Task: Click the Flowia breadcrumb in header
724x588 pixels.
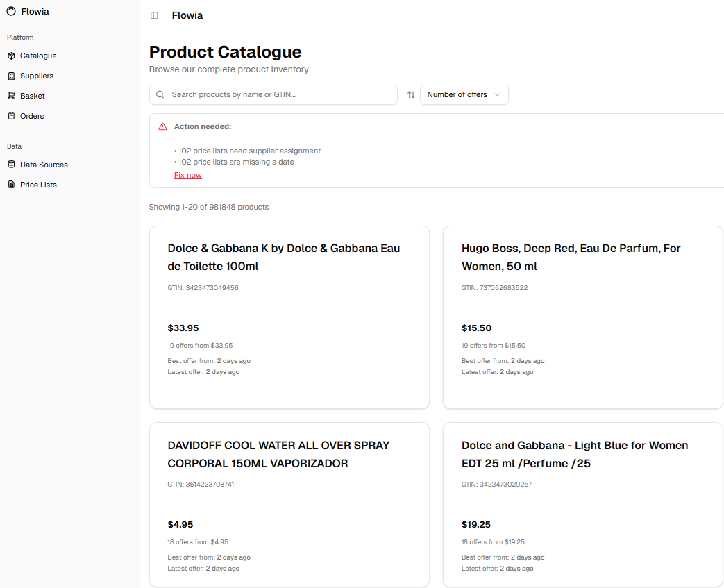Action: tap(187, 16)
